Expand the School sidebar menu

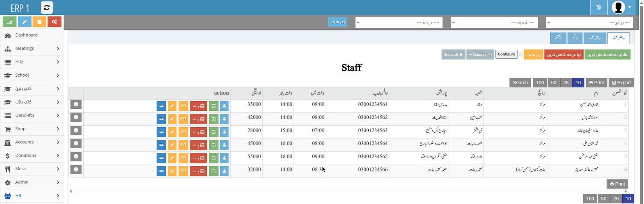pos(32,75)
